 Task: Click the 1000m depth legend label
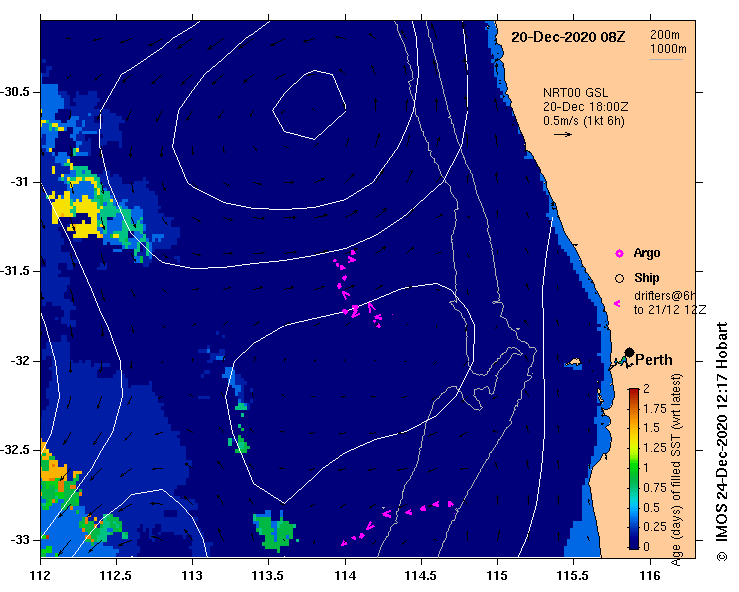coord(668,49)
